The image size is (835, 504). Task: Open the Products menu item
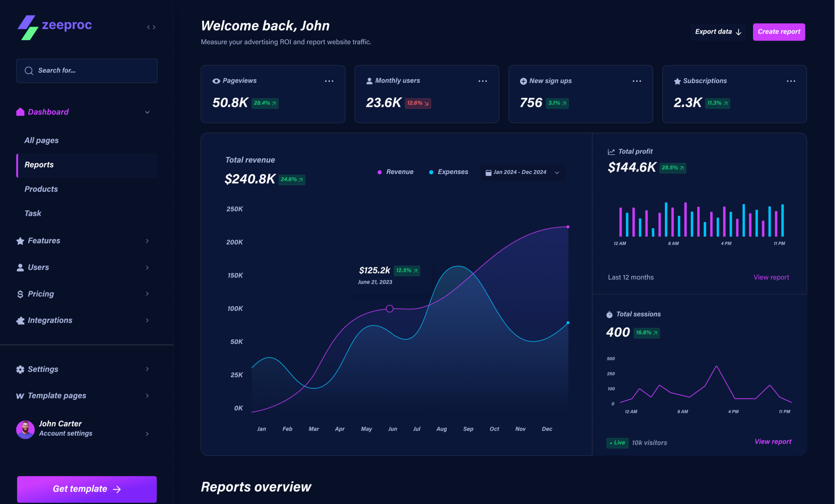41,189
